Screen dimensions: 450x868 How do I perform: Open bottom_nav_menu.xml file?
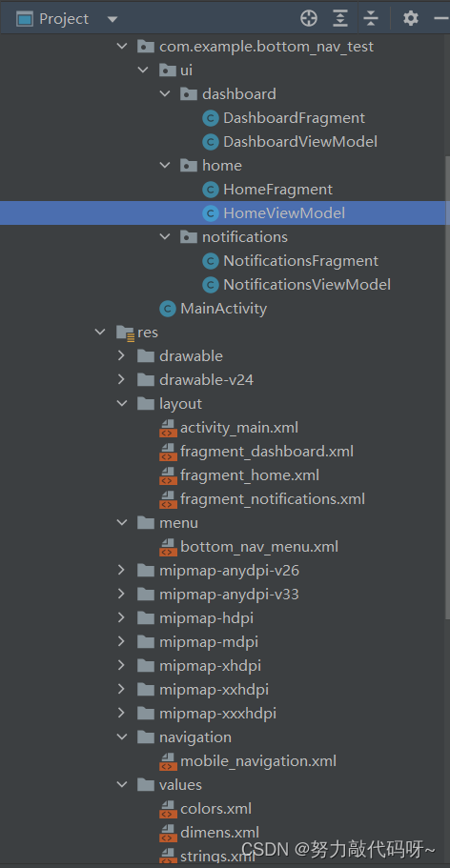coord(259,547)
